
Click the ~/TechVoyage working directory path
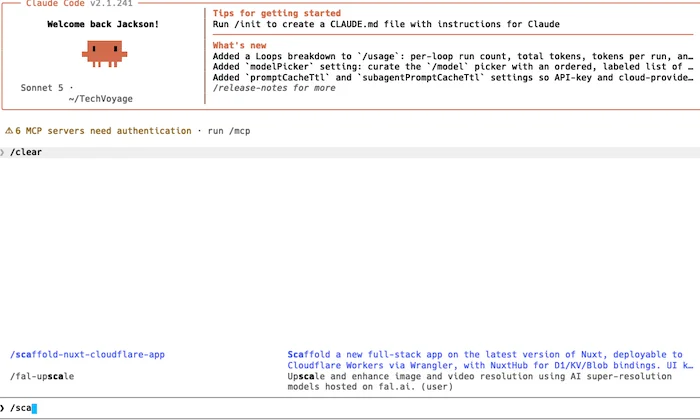coord(101,99)
